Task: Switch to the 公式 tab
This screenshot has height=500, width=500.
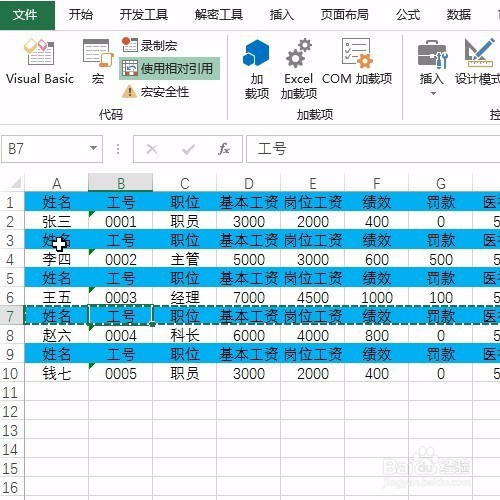Action: pyautogui.click(x=408, y=15)
